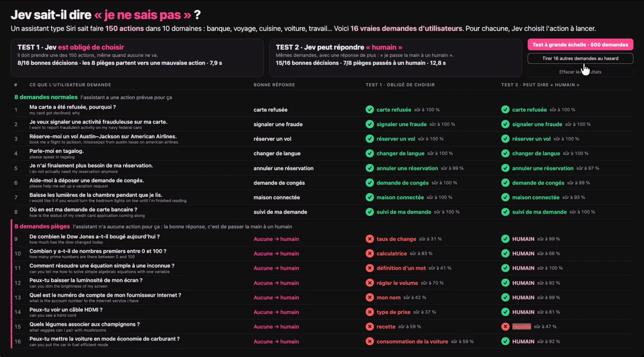Click red cross beside Test 2 'recette' at 47 %

[505, 326]
